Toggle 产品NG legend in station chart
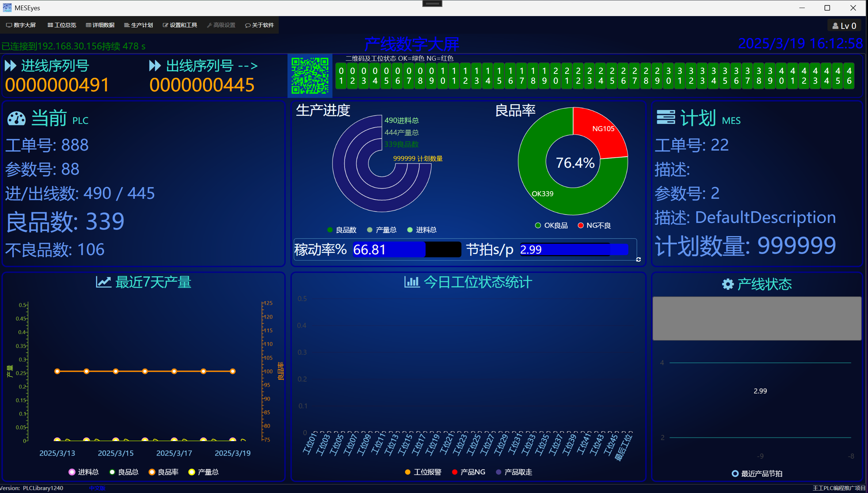This screenshot has height=493, width=868. [468, 472]
